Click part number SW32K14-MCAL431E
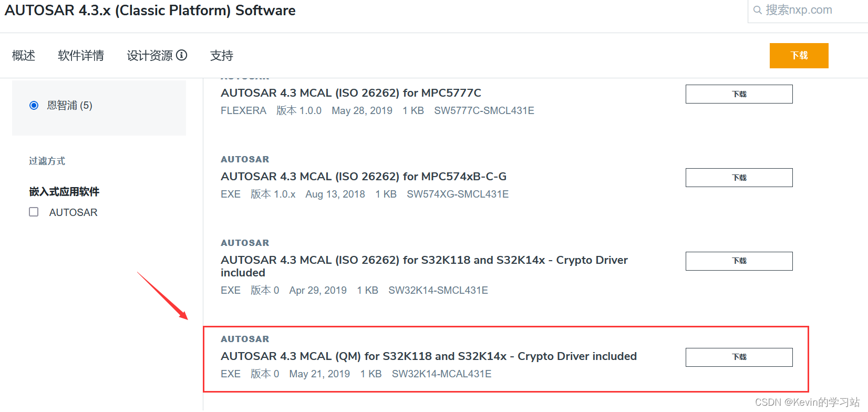 point(441,374)
